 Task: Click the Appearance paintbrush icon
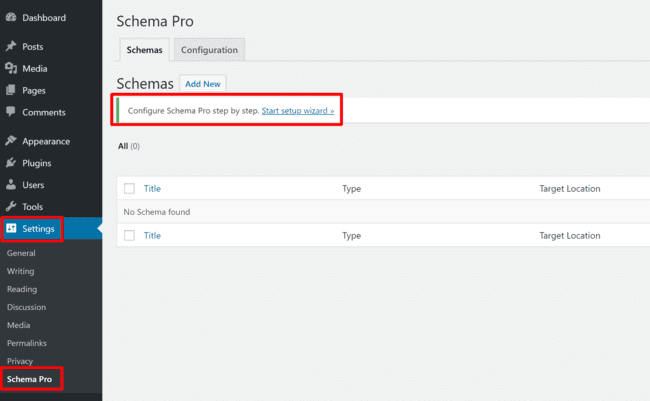11,141
